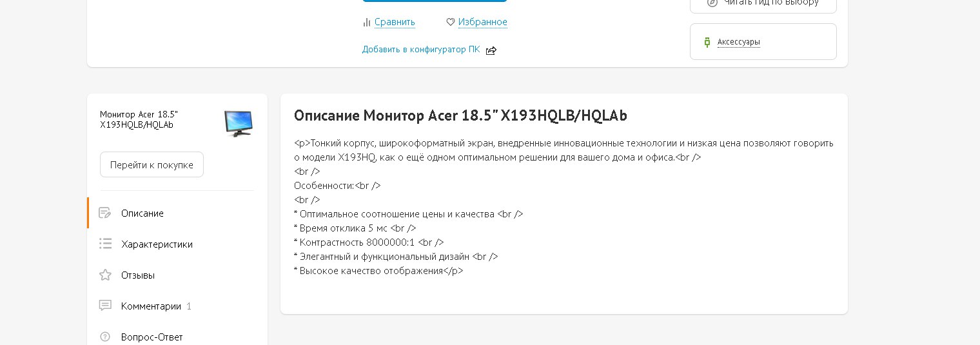
Task: Click the line Время отклика 5 мс
Action: pyautogui.click(x=355, y=228)
